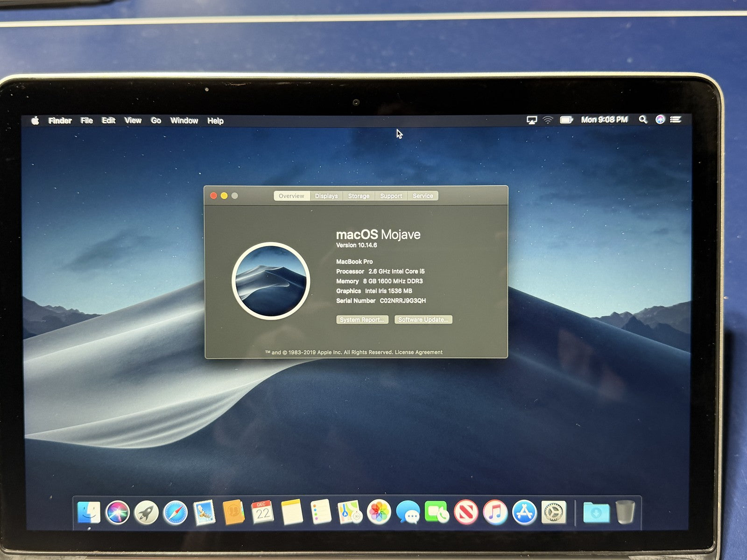Open the Mail stamp icon in Dock

coord(204,512)
